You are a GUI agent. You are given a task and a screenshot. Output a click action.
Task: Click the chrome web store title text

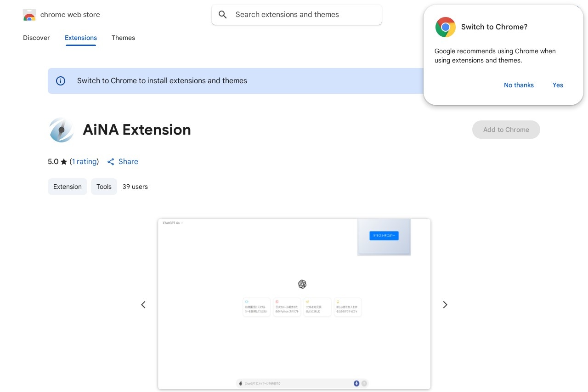70,15
